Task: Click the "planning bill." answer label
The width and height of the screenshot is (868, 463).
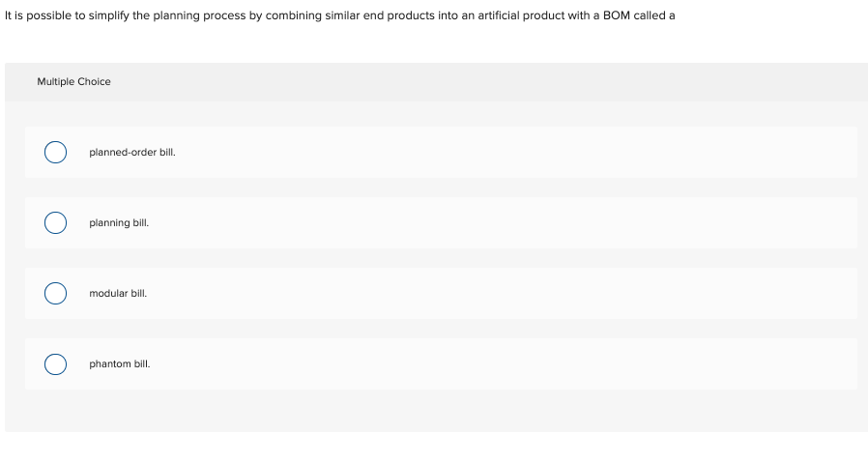Action: (x=119, y=223)
